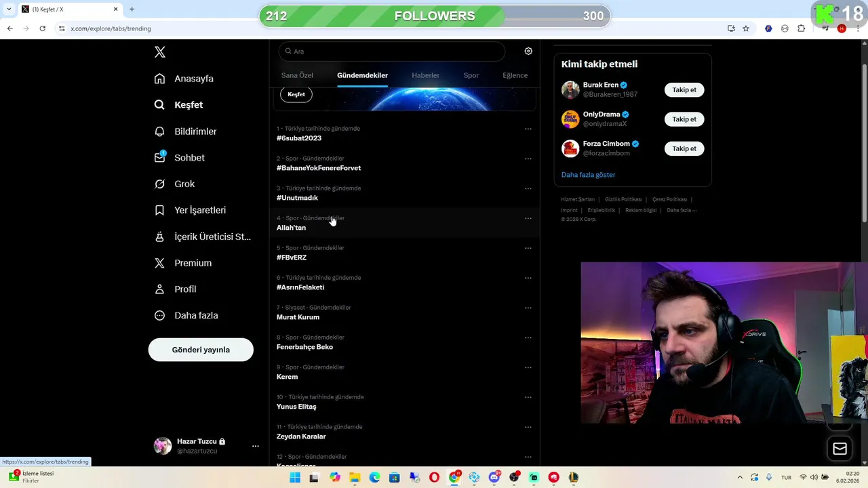Screen dimensions: 868x488
Task: Follow Forza Cimbom with Takip et
Action: point(684,148)
